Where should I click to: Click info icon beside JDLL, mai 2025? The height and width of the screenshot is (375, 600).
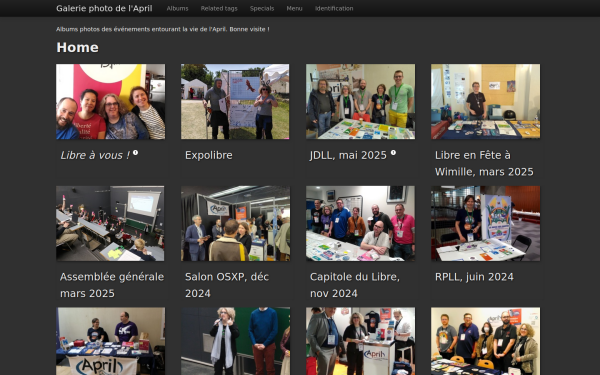click(x=393, y=153)
